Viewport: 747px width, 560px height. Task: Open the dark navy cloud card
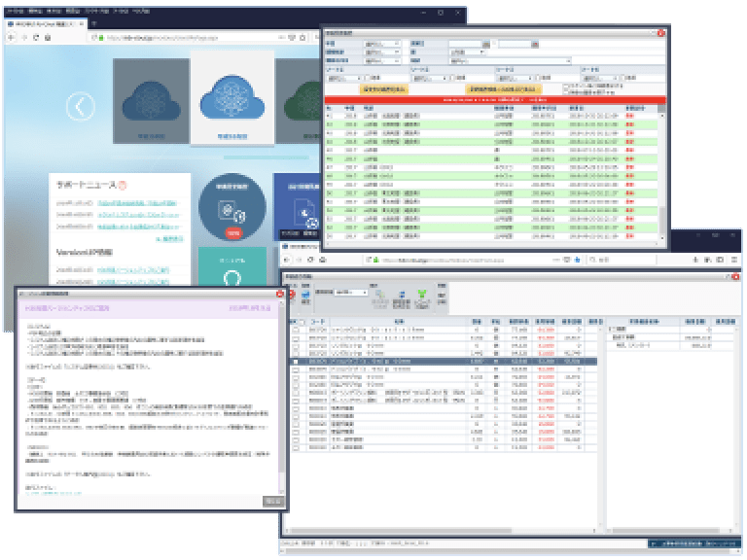pyautogui.click(x=151, y=101)
